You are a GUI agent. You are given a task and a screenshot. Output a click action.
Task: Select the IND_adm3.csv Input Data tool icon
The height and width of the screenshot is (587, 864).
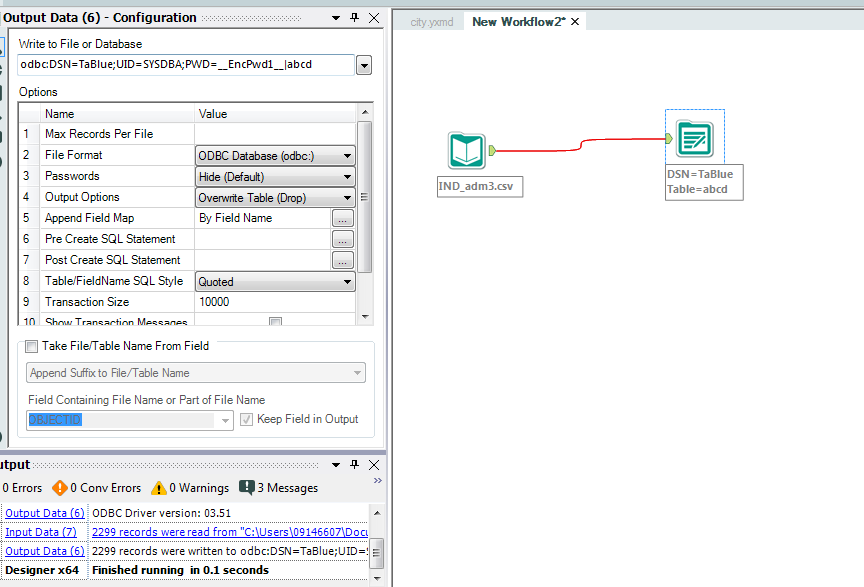pyautogui.click(x=466, y=150)
